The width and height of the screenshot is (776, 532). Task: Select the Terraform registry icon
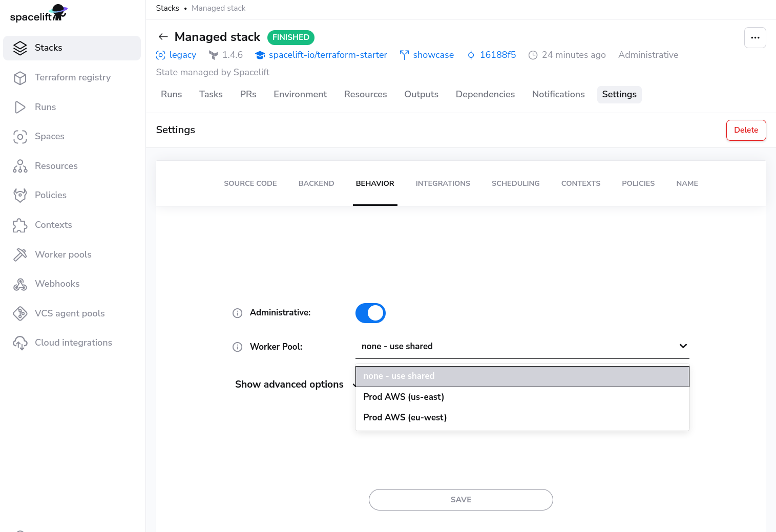pyautogui.click(x=20, y=77)
